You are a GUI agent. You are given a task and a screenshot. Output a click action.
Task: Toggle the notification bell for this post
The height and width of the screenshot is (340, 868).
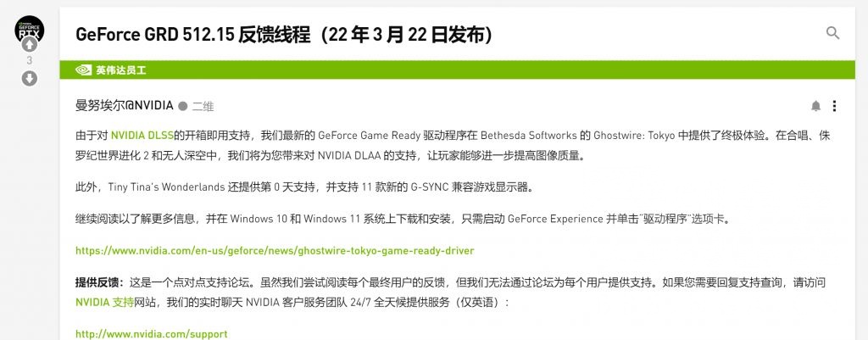(815, 106)
